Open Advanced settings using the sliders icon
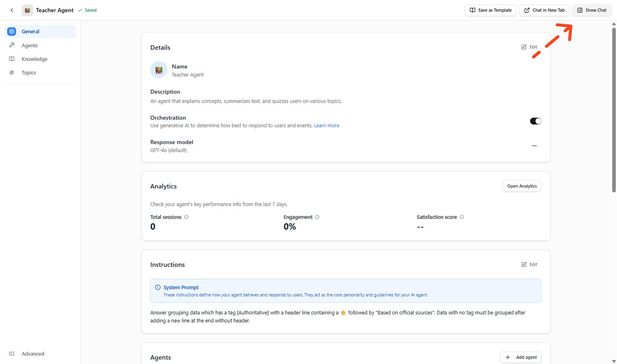Image resolution: width=617 pixels, height=364 pixels. coord(12,353)
